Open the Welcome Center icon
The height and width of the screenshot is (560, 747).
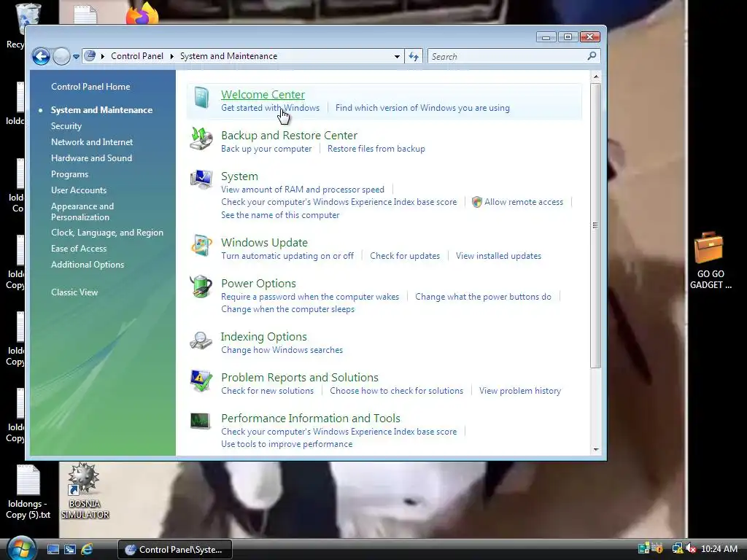click(x=201, y=98)
